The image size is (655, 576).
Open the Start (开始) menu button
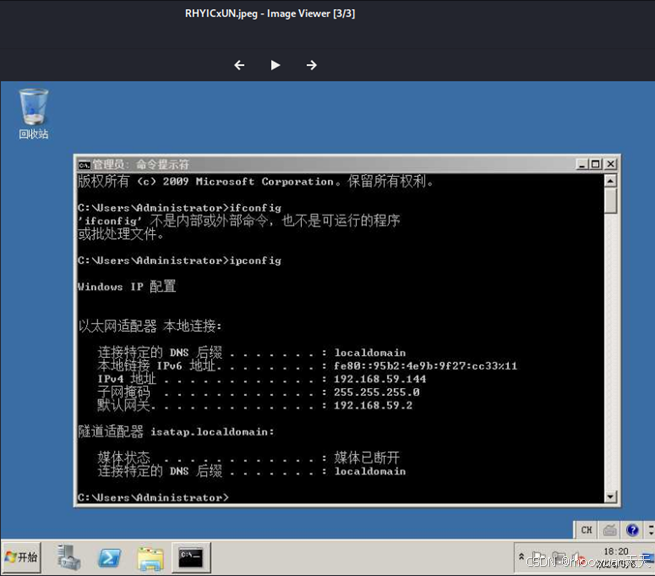tap(21, 557)
